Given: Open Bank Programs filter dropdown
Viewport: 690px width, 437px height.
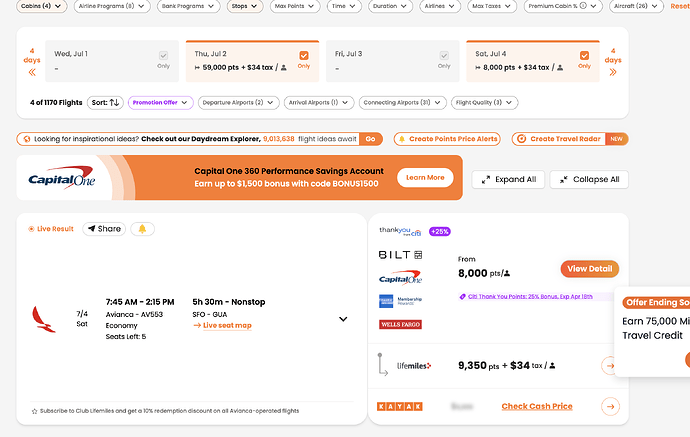Looking at the screenshot, I should [188, 6].
